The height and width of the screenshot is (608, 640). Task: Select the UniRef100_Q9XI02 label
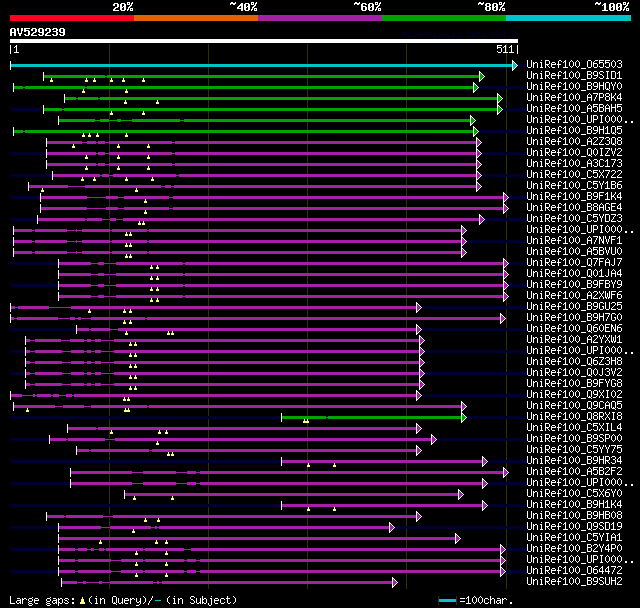click(574, 395)
